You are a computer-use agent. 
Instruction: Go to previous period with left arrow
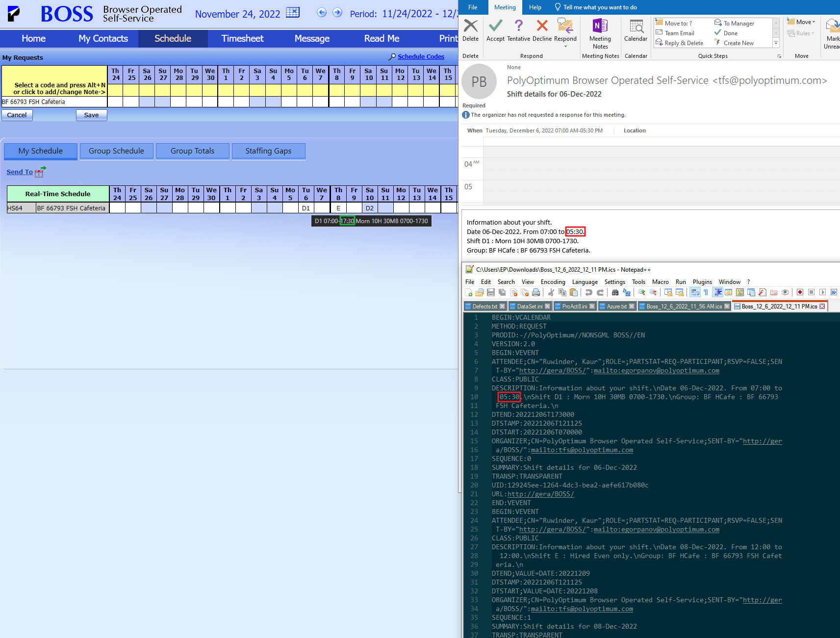(x=322, y=13)
